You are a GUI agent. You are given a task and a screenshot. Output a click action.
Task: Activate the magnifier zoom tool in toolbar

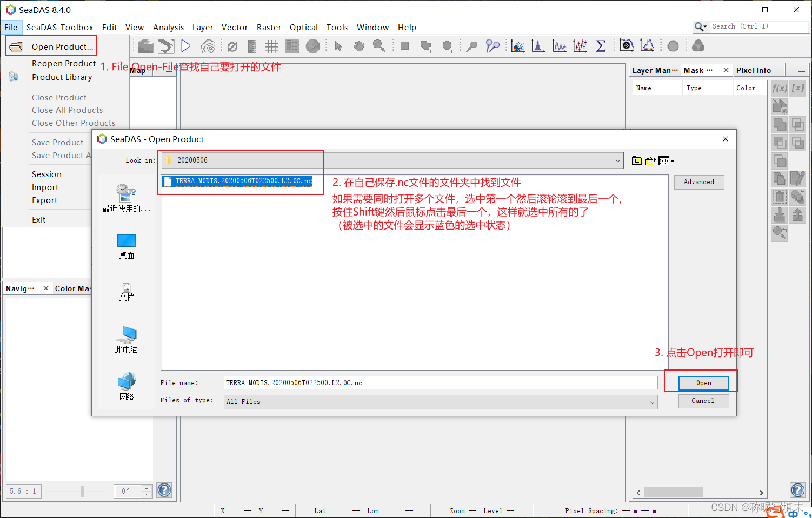click(x=379, y=46)
